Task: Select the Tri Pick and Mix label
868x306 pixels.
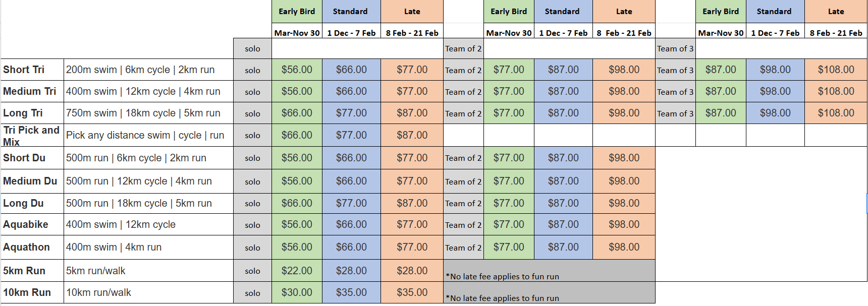Action: pyautogui.click(x=32, y=136)
